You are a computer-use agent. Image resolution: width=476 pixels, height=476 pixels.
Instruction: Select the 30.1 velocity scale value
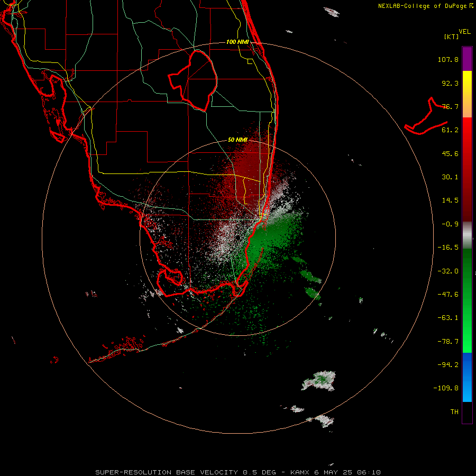(450, 177)
